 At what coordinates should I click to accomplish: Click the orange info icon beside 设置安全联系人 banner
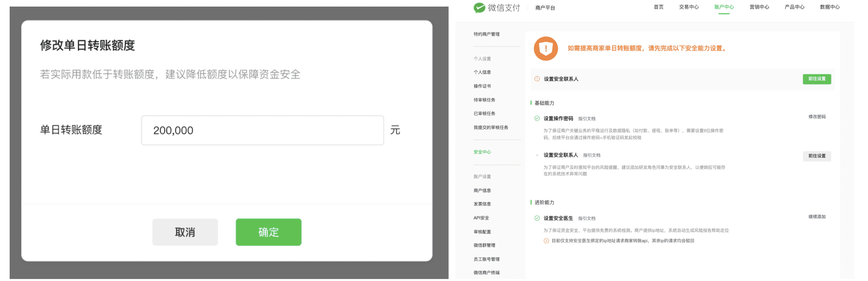tap(537, 79)
